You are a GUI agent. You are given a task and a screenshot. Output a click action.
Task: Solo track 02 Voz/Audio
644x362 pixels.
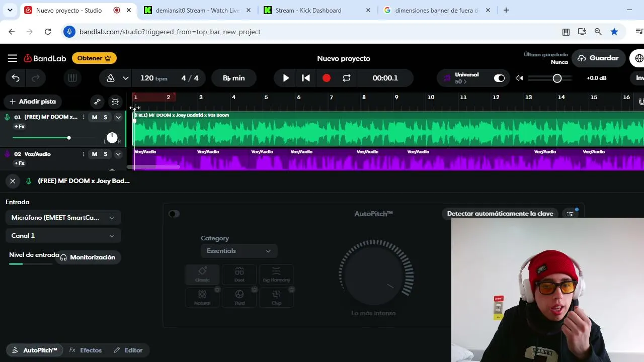106,154
